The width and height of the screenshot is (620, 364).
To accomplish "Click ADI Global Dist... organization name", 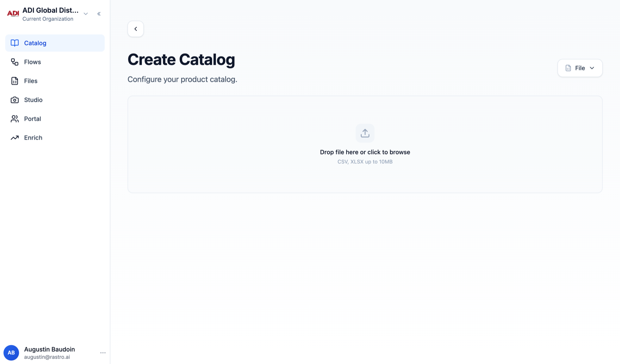I will pyautogui.click(x=51, y=10).
